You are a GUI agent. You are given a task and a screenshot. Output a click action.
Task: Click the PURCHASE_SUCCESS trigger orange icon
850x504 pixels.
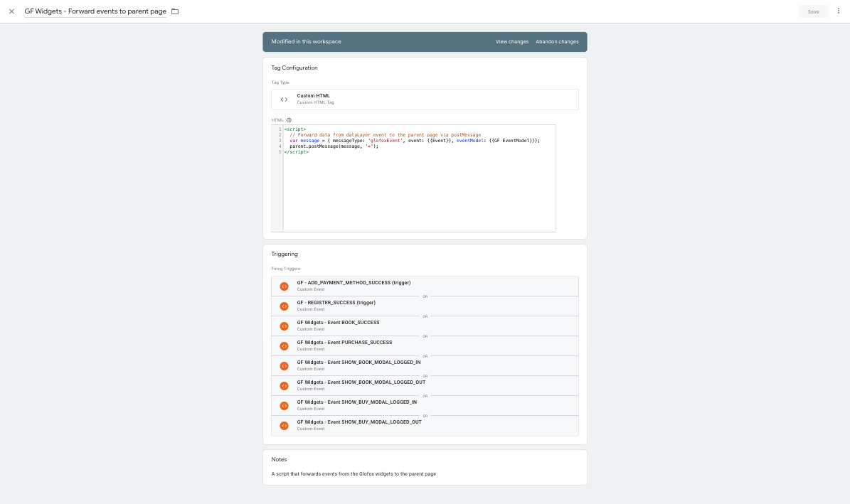[x=284, y=346]
